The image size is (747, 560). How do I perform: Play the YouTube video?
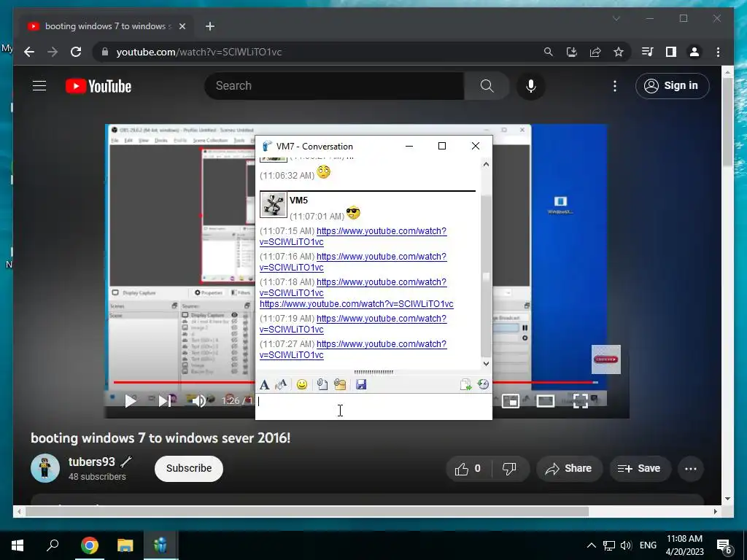pos(130,401)
